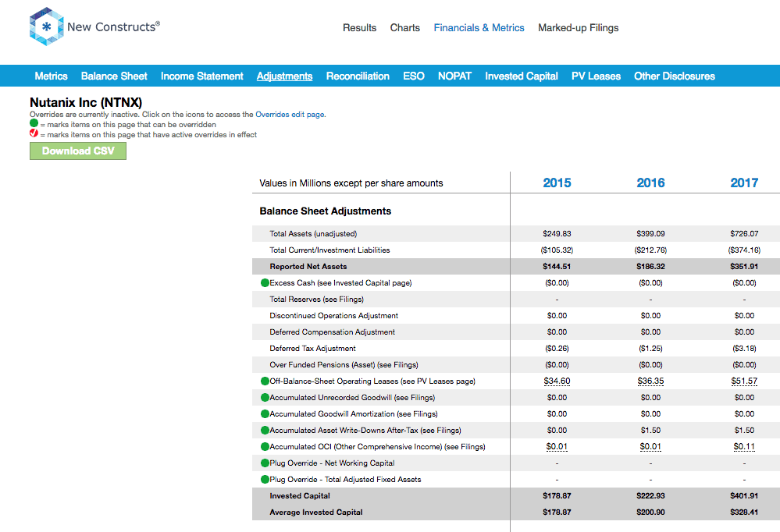The height and width of the screenshot is (532, 780).
Task: Click 2015 Off-Balance-Sheet Operating Leases value $34.60
Action: click(x=557, y=381)
